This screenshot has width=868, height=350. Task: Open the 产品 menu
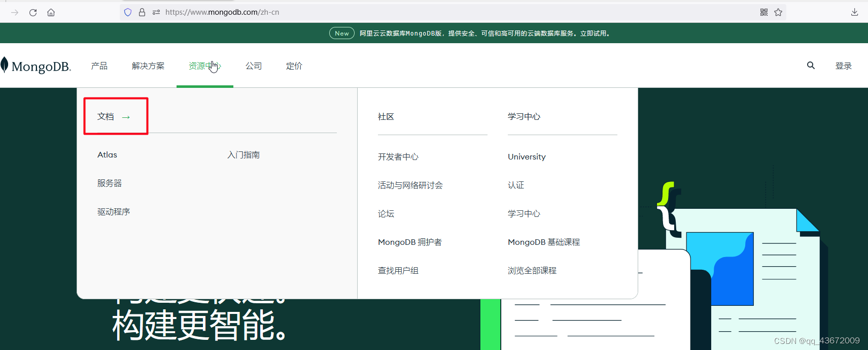[99, 66]
